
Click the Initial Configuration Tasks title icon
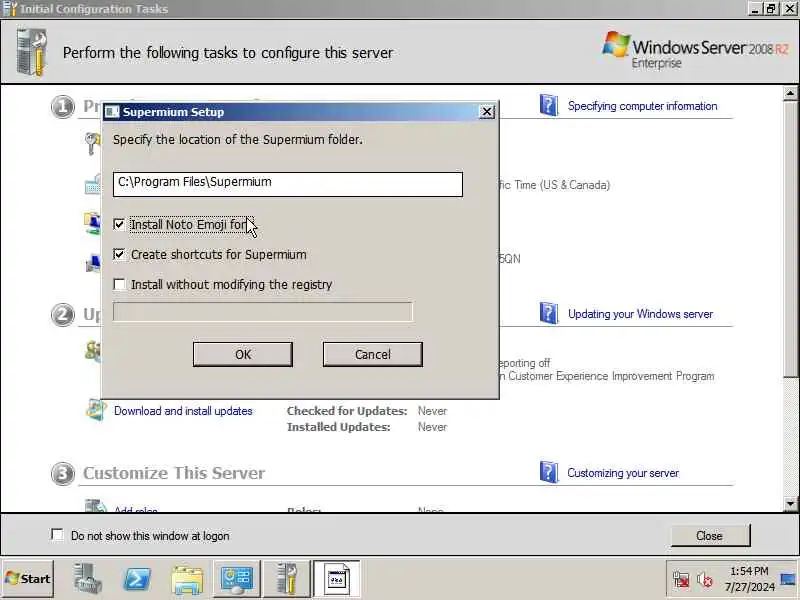(x=10, y=9)
